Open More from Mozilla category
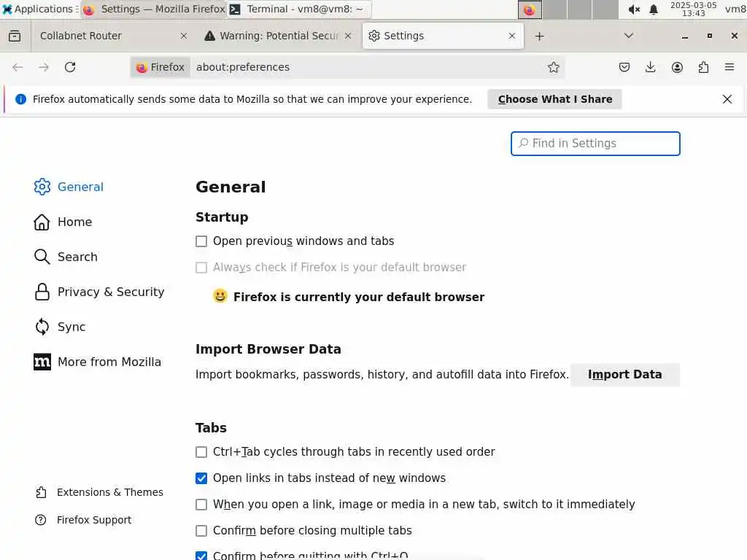747x560 pixels. pos(97,362)
